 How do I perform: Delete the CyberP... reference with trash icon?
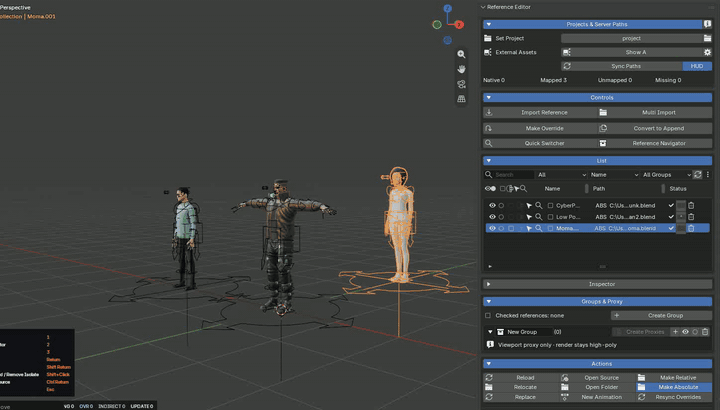click(x=691, y=205)
